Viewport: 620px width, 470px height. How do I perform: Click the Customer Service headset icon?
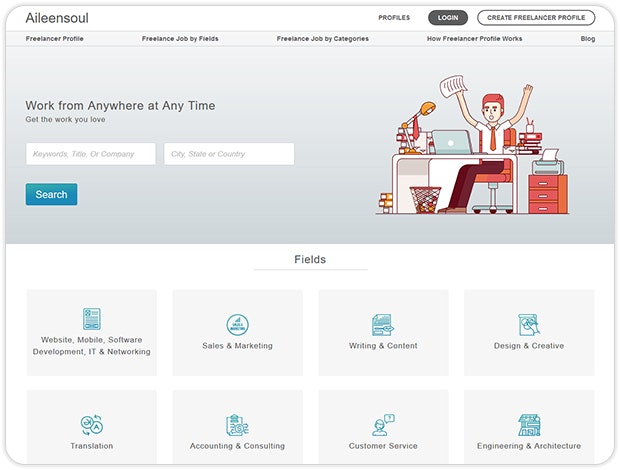click(x=383, y=425)
